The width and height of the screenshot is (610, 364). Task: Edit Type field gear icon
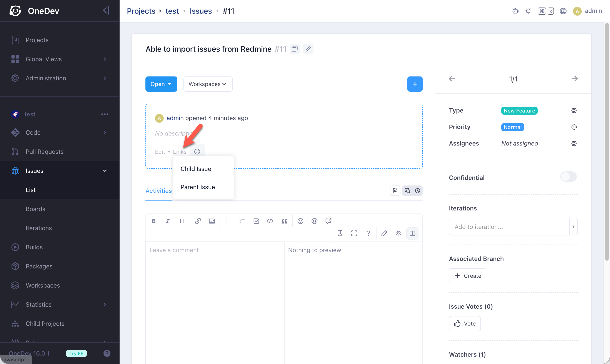click(x=574, y=111)
